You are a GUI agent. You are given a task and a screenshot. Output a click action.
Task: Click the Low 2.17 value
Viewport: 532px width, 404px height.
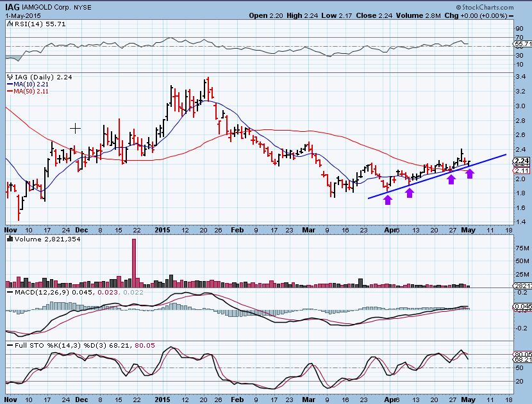click(337, 15)
